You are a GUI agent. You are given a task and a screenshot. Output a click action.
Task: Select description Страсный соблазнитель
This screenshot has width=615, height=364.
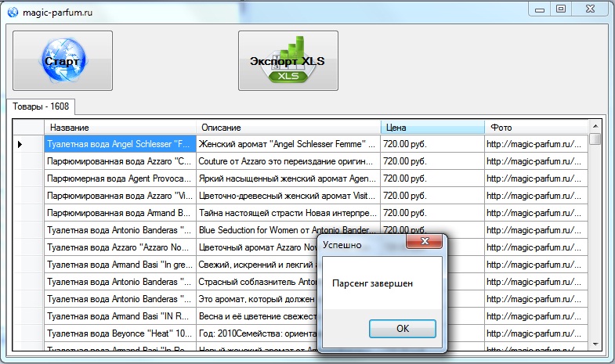click(257, 282)
